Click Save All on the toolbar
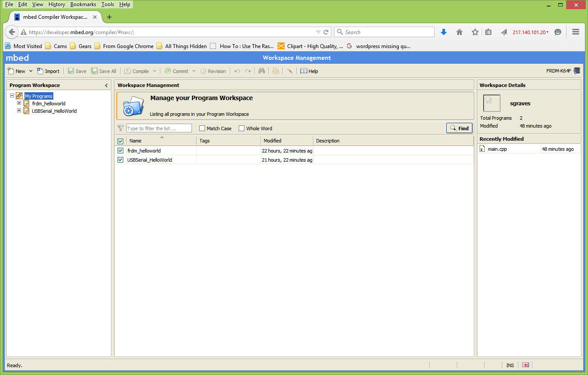This screenshot has height=375, width=588. (104, 71)
